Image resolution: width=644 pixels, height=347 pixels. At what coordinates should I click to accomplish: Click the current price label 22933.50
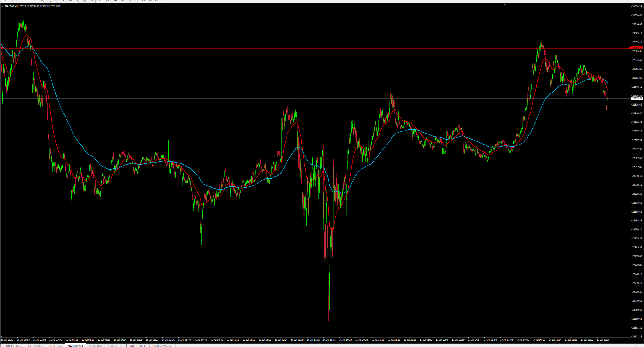pyautogui.click(x=637, y=98)
